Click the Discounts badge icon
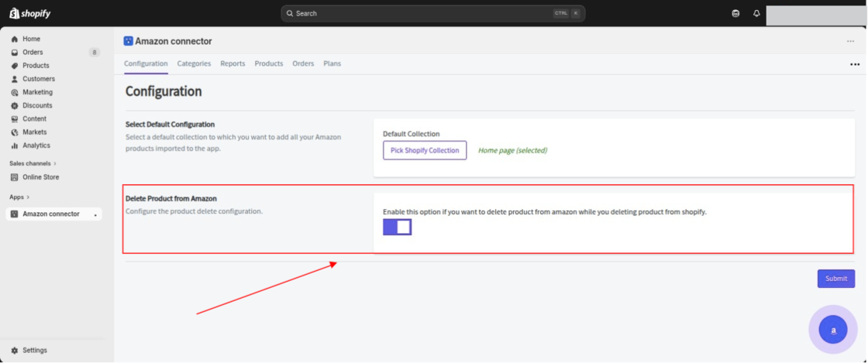 point(15,105)
